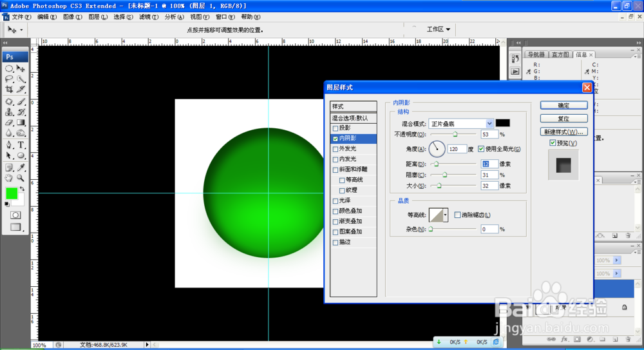Click the 新建样式 New Style button

(563, 131)
